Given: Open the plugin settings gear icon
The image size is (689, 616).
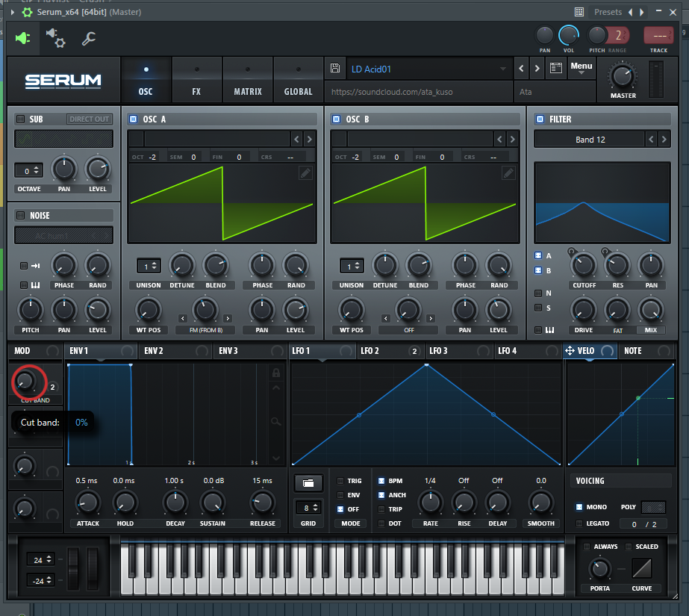Looking at the screenshot, I should pos(56,38).
